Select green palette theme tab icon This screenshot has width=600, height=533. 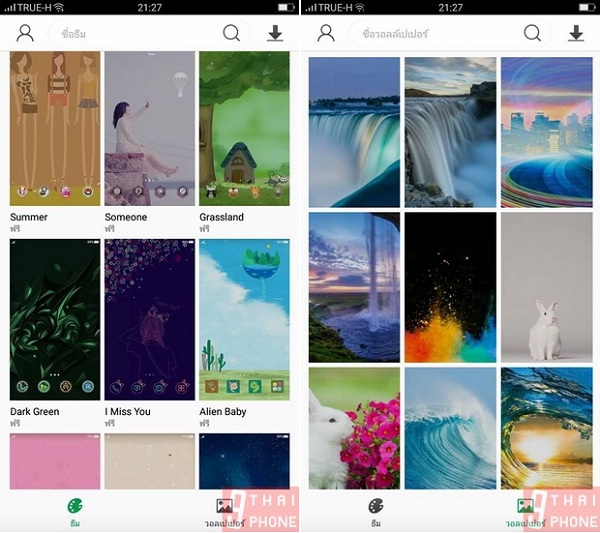coord(75,506)
